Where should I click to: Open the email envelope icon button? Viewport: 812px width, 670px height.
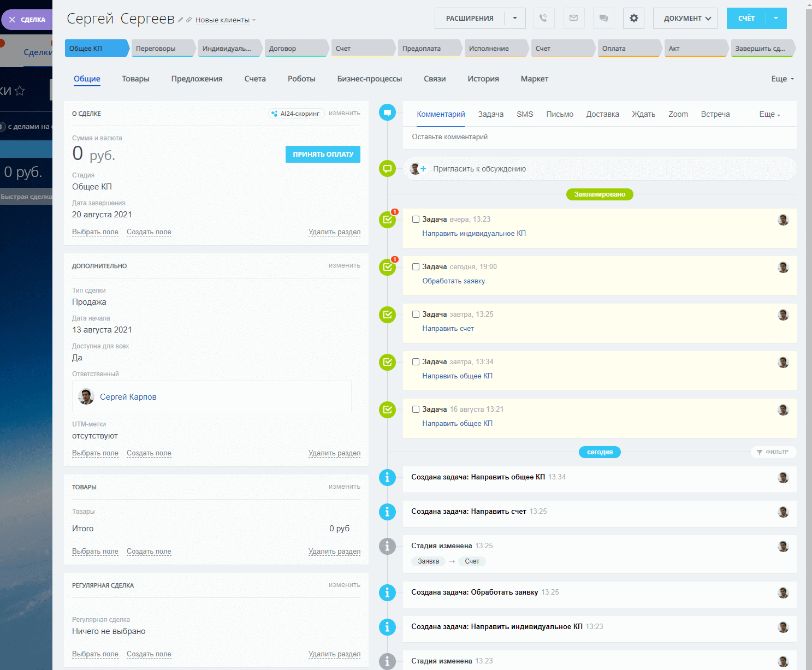573,18
